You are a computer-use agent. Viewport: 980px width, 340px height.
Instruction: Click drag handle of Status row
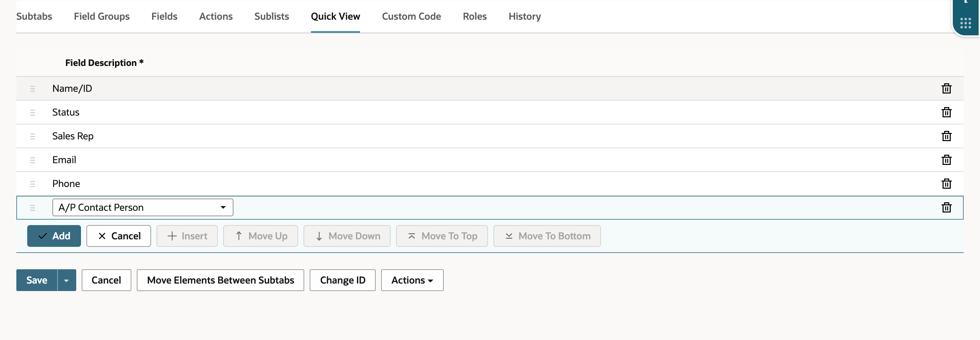click(32, 113)
